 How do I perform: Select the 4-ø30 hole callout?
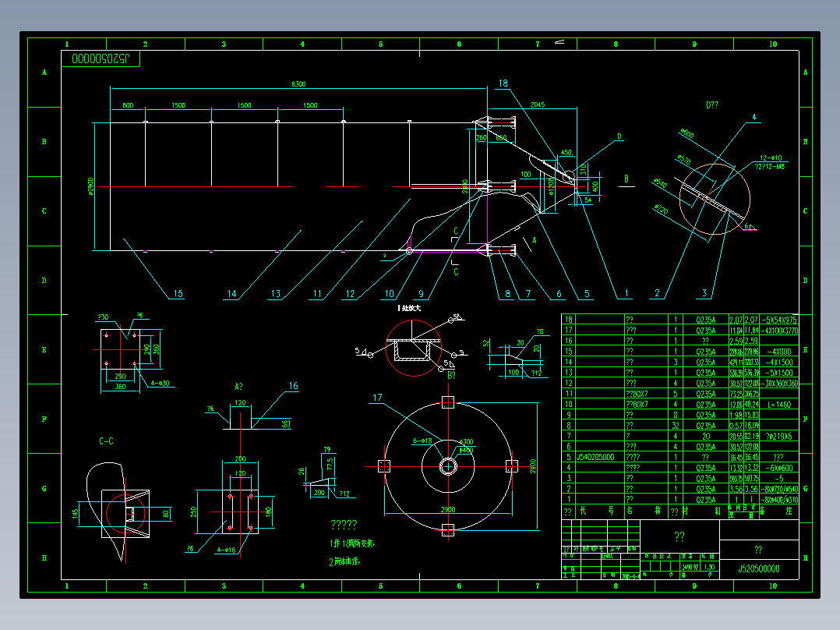click(x=160, y=383)
